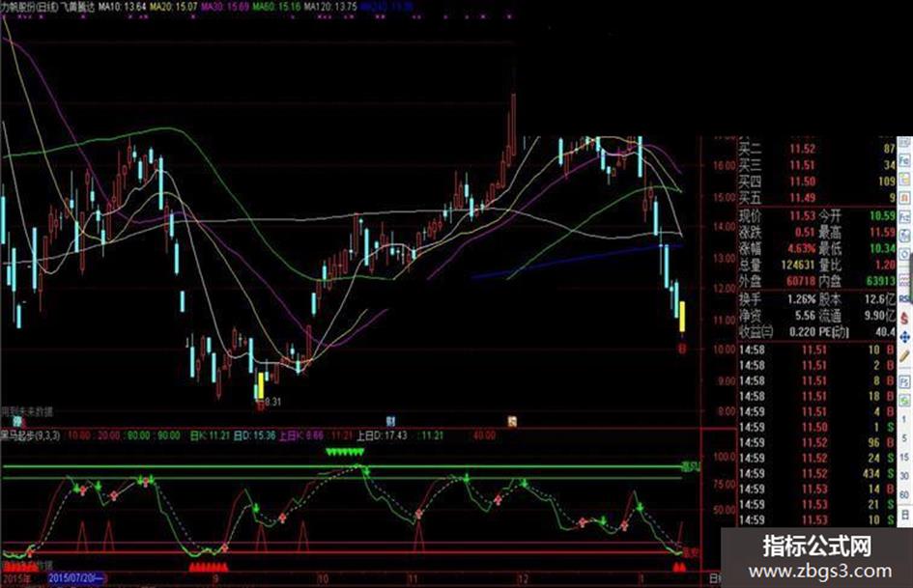Viewport: 913px width, 588px height.
Task: Click the MA120: 13.75 label
Action: pos(330,7)
